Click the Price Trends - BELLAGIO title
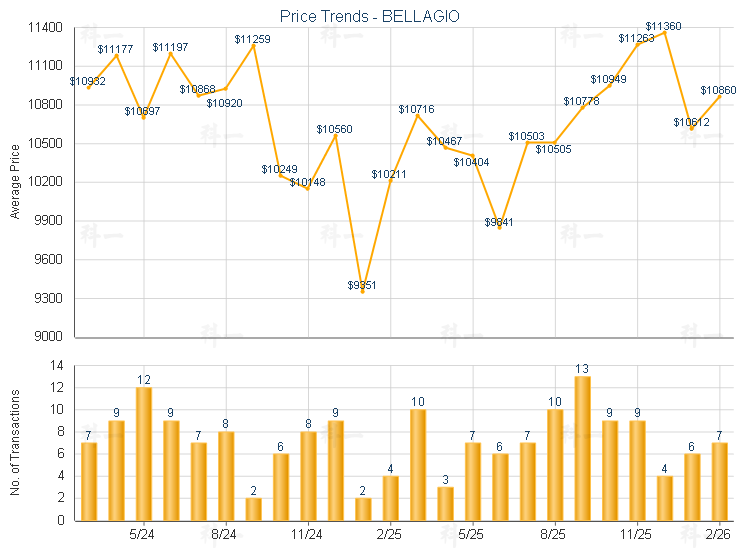The width and height of the screenshot is (740, 550). [370, 16]
